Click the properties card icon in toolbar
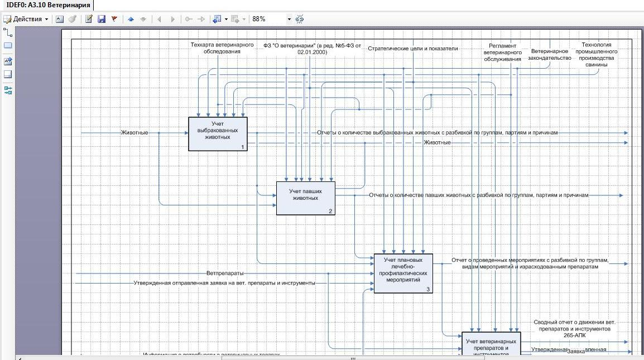Viewport: 644px width, 360px height. click(x=60, y=19)
